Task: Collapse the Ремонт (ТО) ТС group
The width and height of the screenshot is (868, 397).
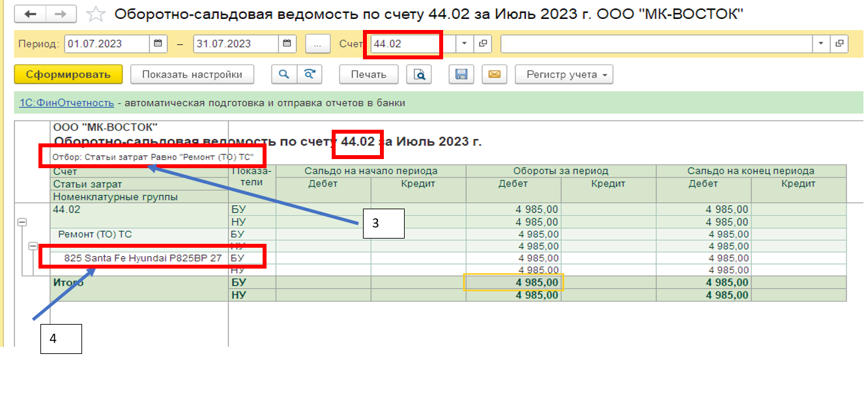Action: click(x=33, y=246)
